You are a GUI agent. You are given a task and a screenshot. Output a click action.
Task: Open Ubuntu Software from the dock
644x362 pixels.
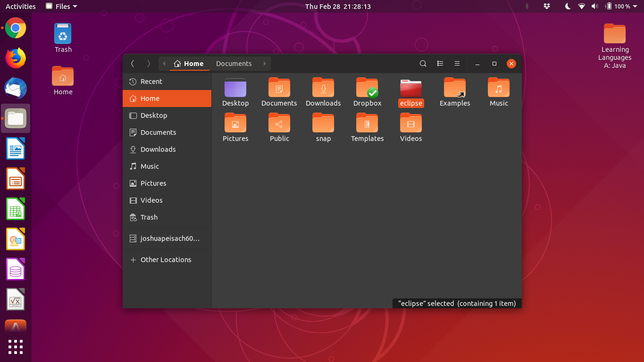[16, 326]
